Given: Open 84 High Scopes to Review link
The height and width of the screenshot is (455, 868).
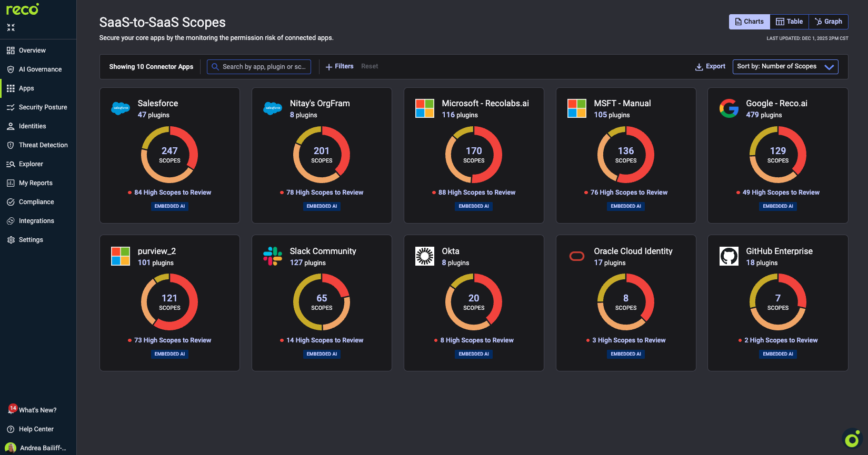Looking at the screenshot, I should point(173,193).
